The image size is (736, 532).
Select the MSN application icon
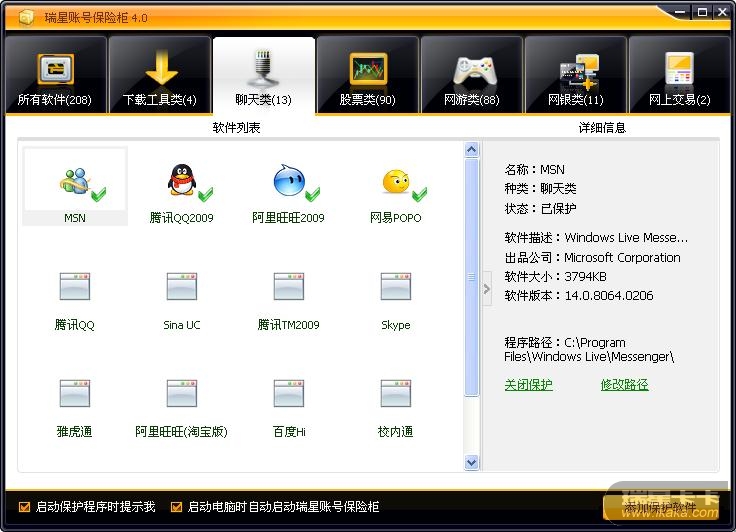pos(75,181)
